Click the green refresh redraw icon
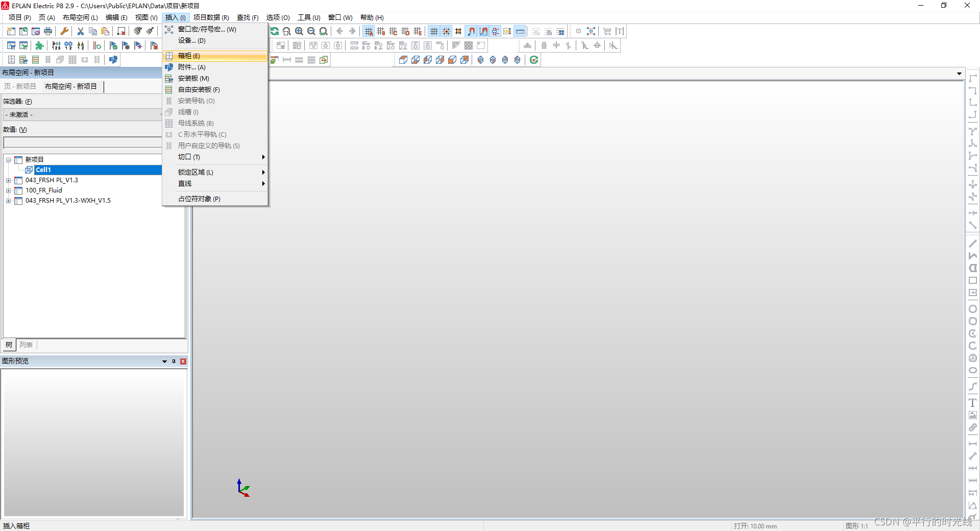The height and width of the screenshot is (531, 980). pyautogui.click(x=275, y=31)
